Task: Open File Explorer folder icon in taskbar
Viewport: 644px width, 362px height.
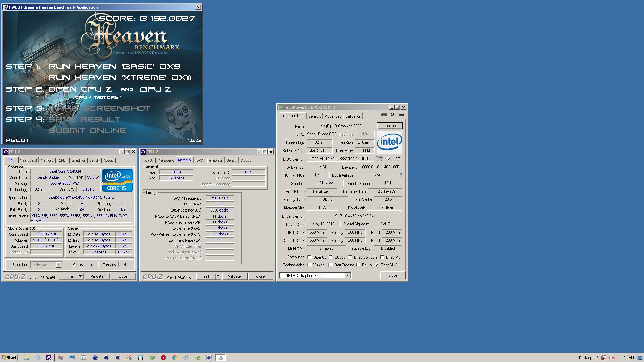Action: (x=26, y=358)
